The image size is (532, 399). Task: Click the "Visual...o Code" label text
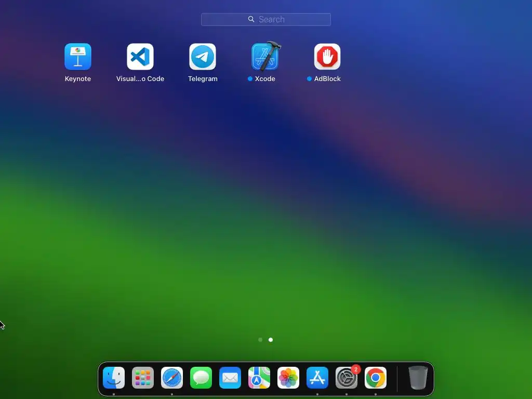(140, 79)
